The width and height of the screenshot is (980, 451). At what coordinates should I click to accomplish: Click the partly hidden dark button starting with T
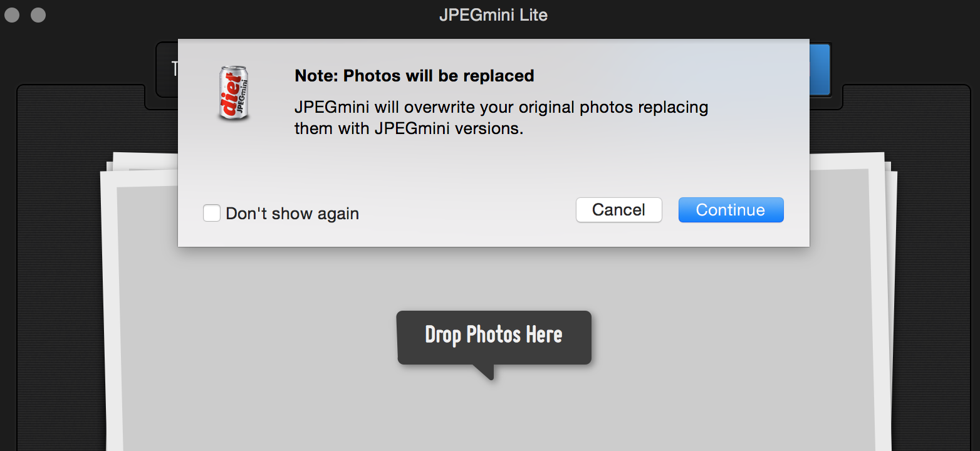pos(167,69)
